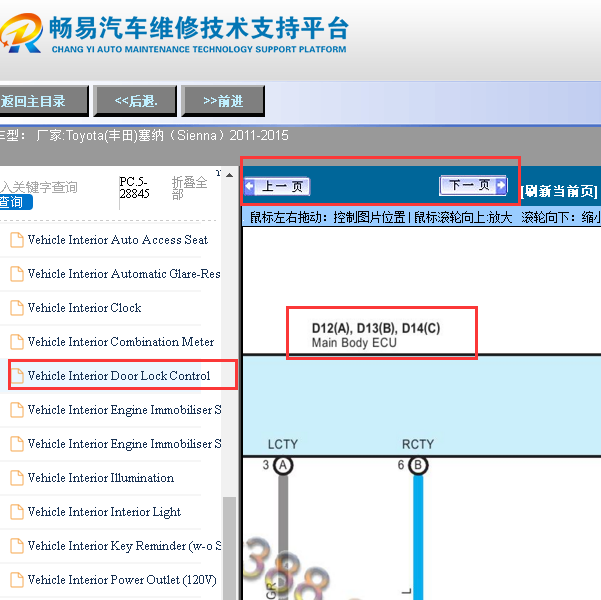Open Vehicle Interior Power Outlet (120V)
The width and height of the screenshot is (601, 600).
click(122, 580)
